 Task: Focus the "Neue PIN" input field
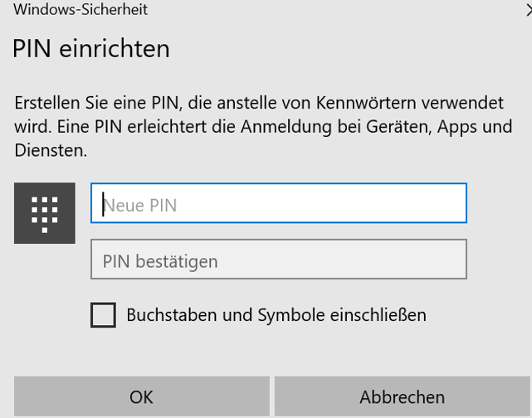(279, 204)
